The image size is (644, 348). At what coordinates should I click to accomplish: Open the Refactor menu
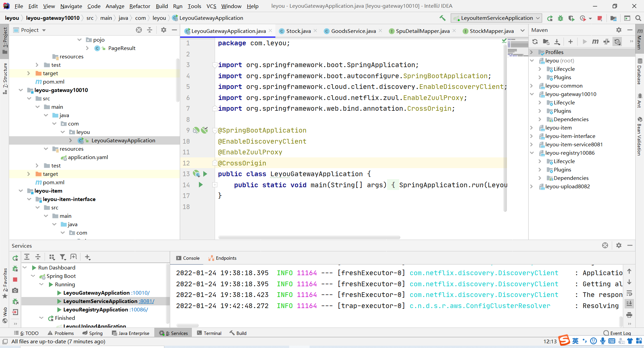[140, 6]
